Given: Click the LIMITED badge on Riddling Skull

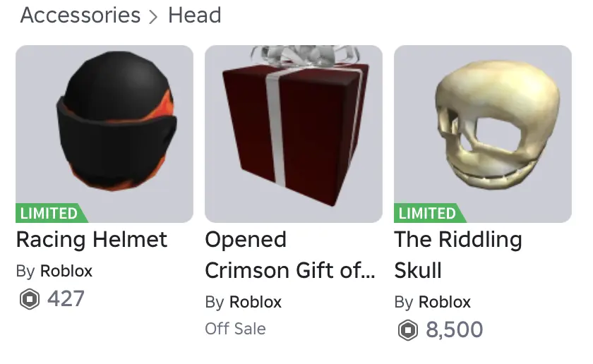Looking at the screenshot, I should tap(428, 213).
